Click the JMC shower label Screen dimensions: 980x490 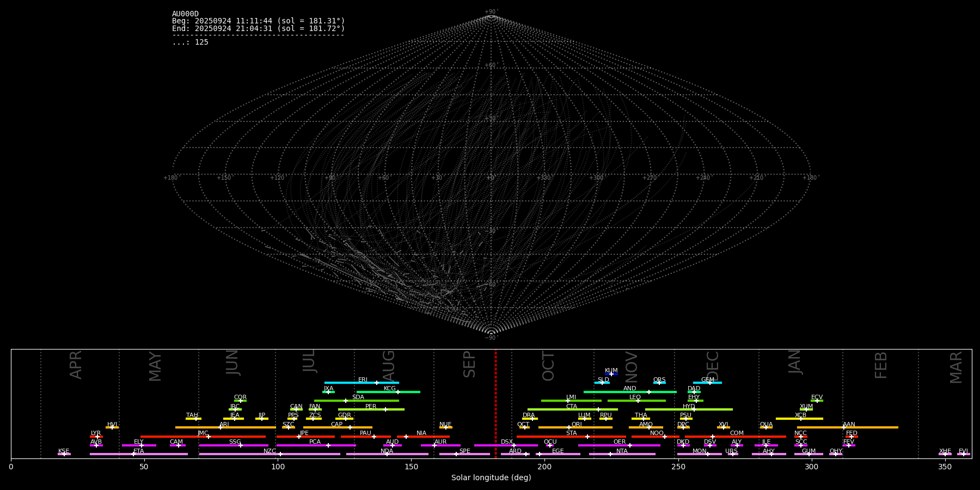pyautogui.click(x=203, y=433)
